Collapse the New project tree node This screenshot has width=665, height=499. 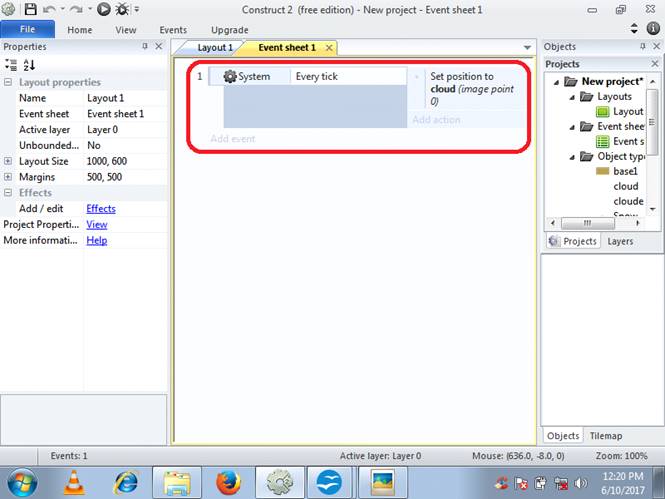pos(556,82)
